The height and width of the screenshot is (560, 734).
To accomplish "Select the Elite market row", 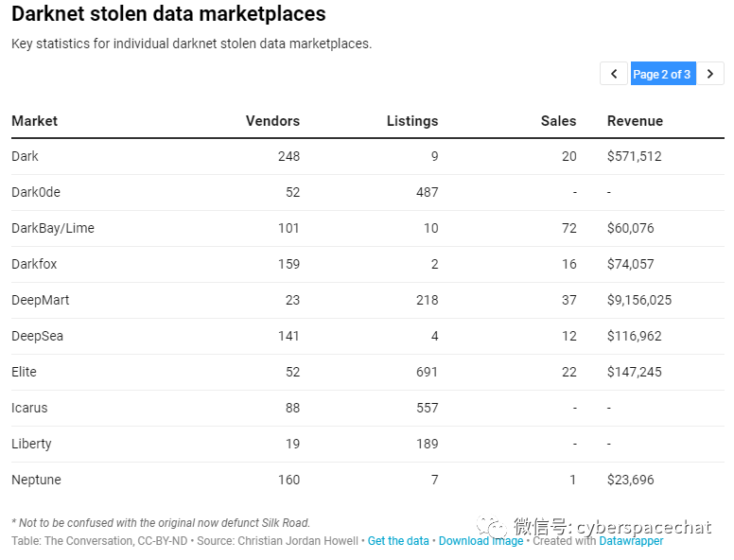I will (367, 373).
